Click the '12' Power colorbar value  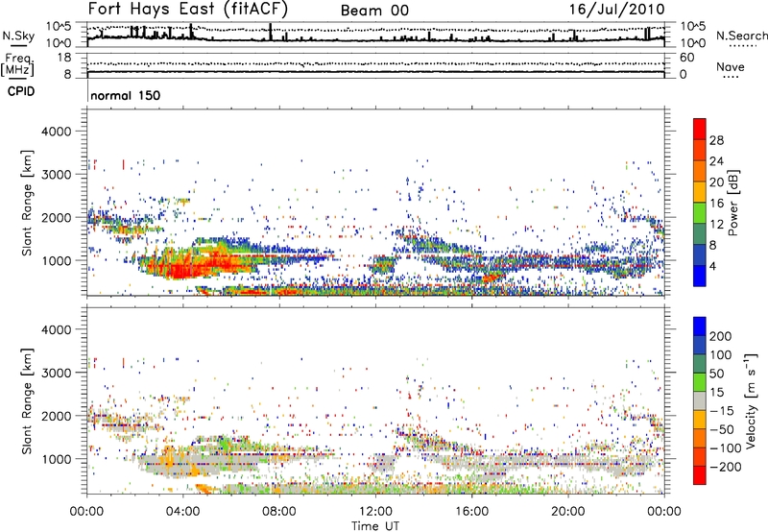716,225
